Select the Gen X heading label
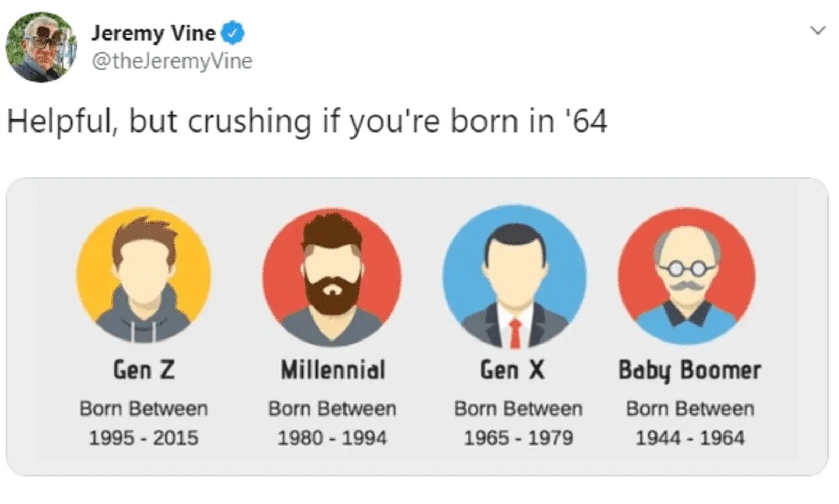This screenshot has width=839, height=504. 512,370
